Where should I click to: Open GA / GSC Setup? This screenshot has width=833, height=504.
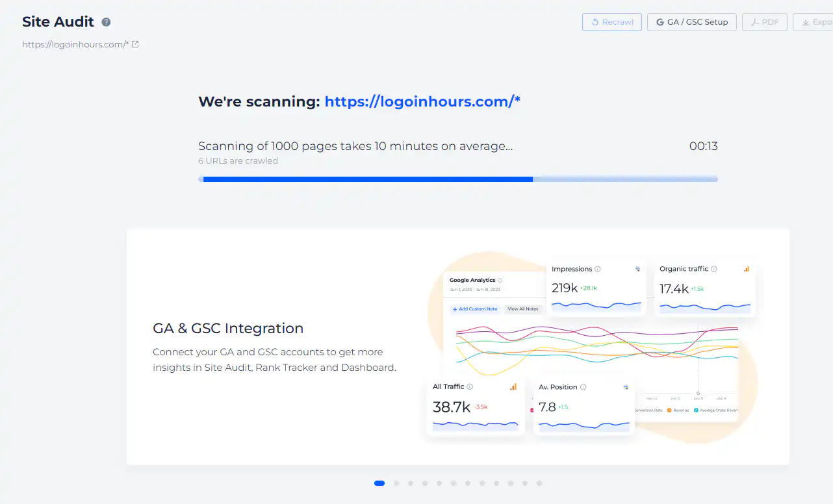691,22
